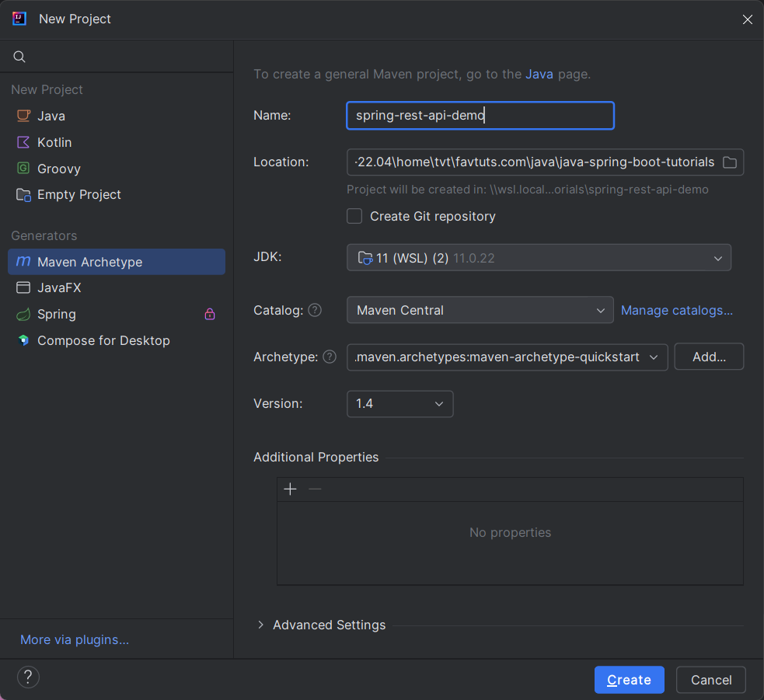
Task: Click the Compose for Desktop icon
Action: (x=23, y=340)
